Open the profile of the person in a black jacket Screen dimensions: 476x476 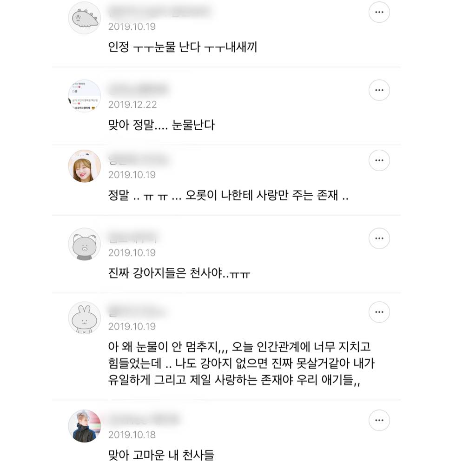(85, 426)
